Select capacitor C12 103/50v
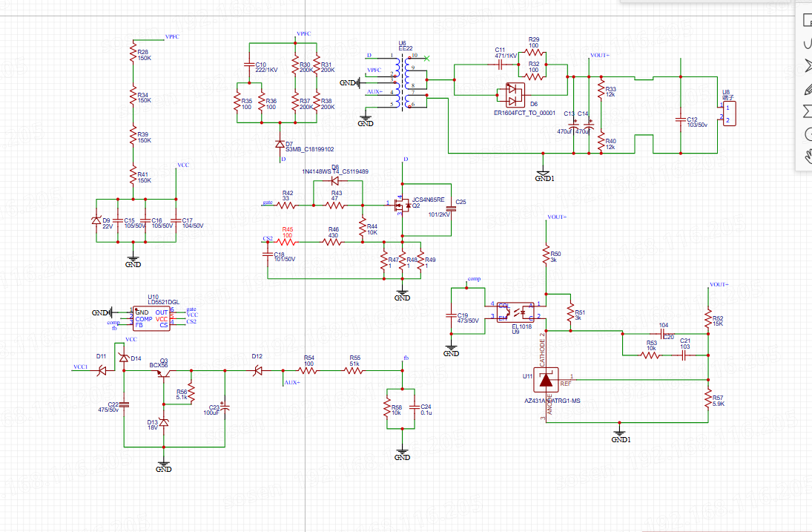The height and width of the screenshot is (532, 812). coord(681,119)
